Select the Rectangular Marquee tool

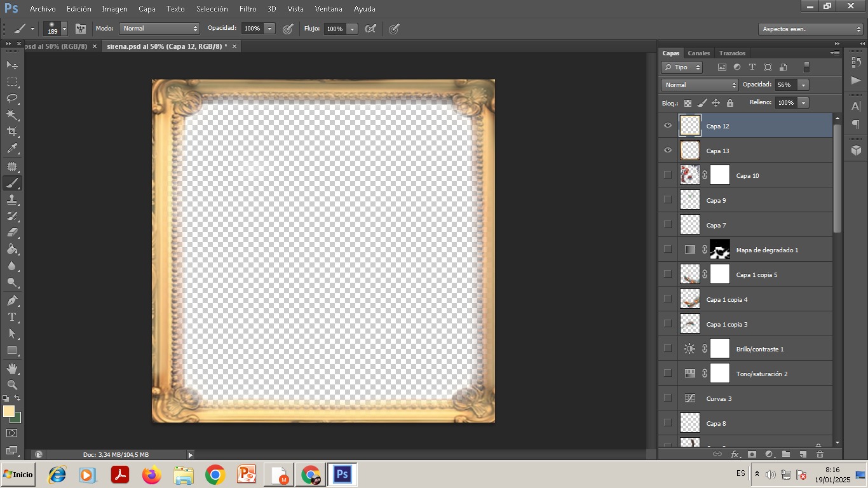pyautogui.click(x=12, y=82)
